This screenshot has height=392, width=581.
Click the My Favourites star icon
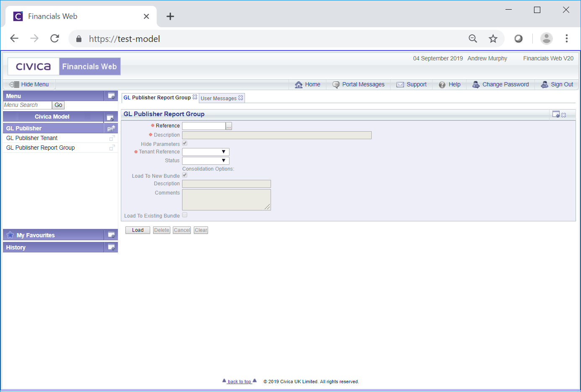pyautogui.click(x=10, y=235)
